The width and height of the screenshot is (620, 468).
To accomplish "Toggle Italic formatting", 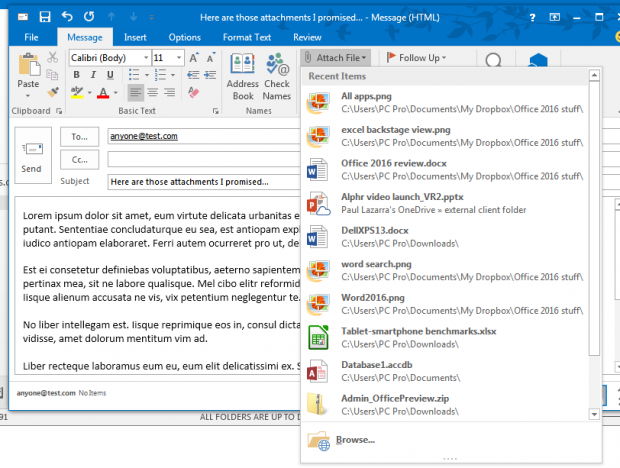I will [93, 74].
